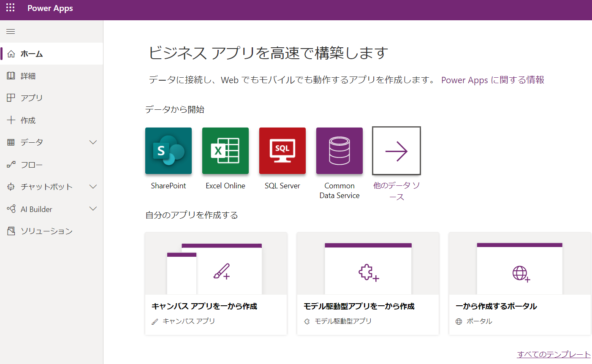The image size is (592, 364).
Task: Click the canvas app brush icon
Action: (222, 272)
